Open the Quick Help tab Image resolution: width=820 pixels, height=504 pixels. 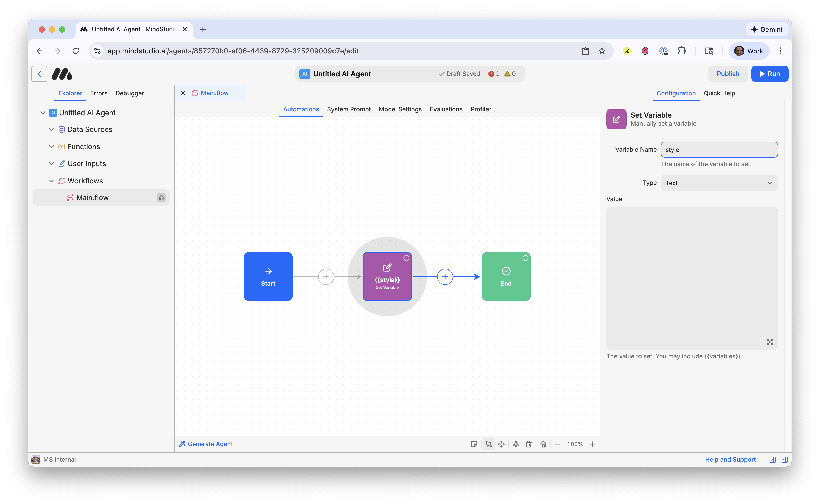719,93
